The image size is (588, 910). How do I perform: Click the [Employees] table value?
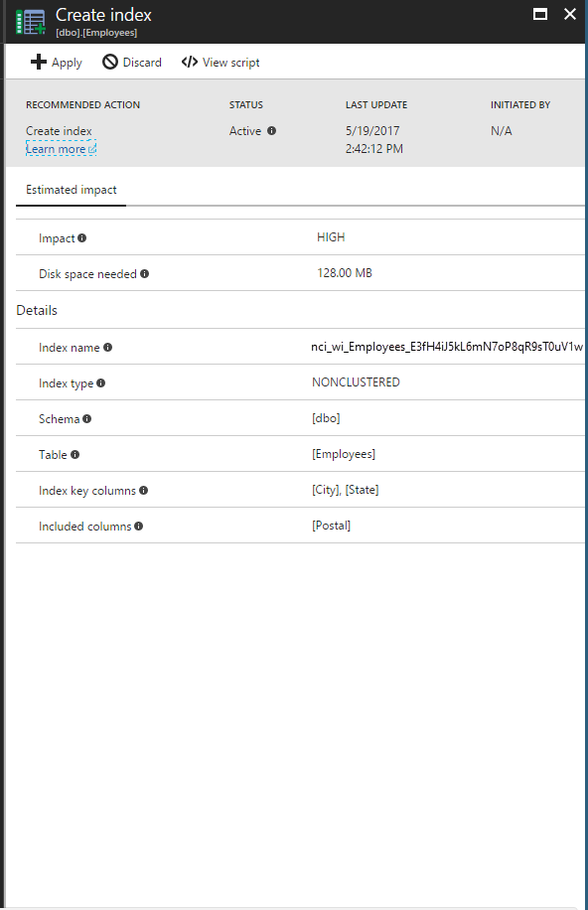point(344,454)
